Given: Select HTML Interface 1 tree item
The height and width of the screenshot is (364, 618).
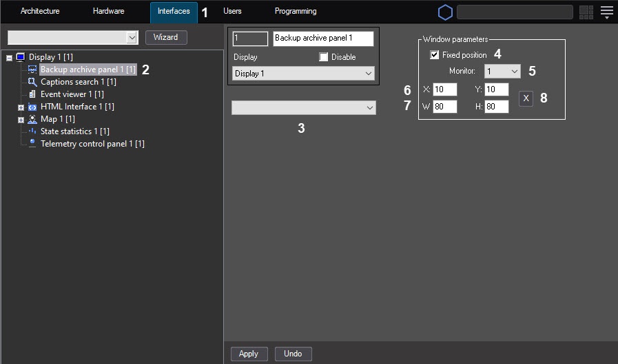Looking at the screenshot, I should [x=77, y=107].
